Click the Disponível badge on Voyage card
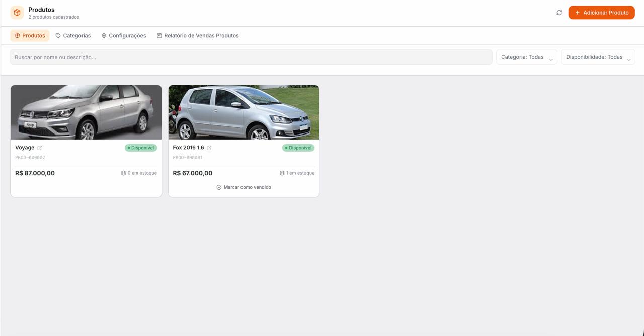 tap(141, 148)
